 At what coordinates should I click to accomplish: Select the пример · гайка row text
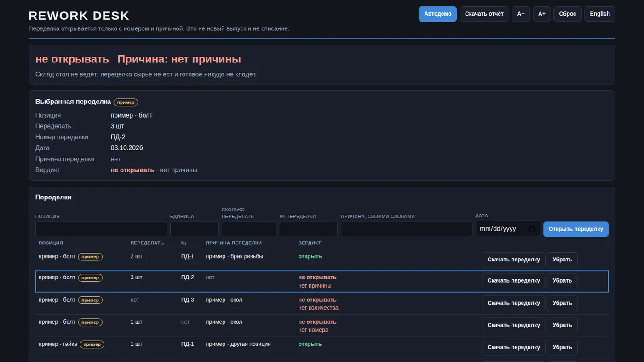(x=58, y=344)
